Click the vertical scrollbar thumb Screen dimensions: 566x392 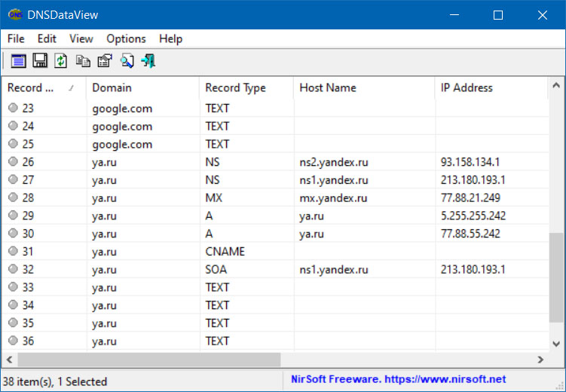(556, 277)
